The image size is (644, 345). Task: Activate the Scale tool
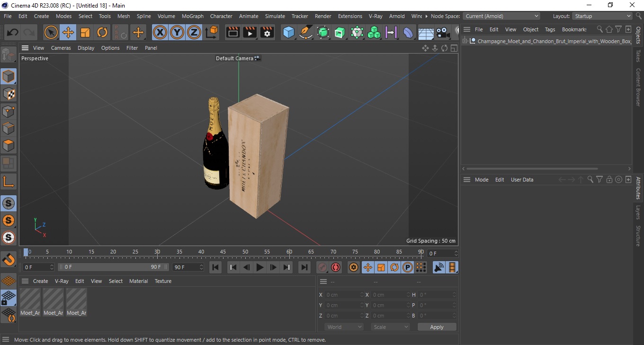click(85, 33)
